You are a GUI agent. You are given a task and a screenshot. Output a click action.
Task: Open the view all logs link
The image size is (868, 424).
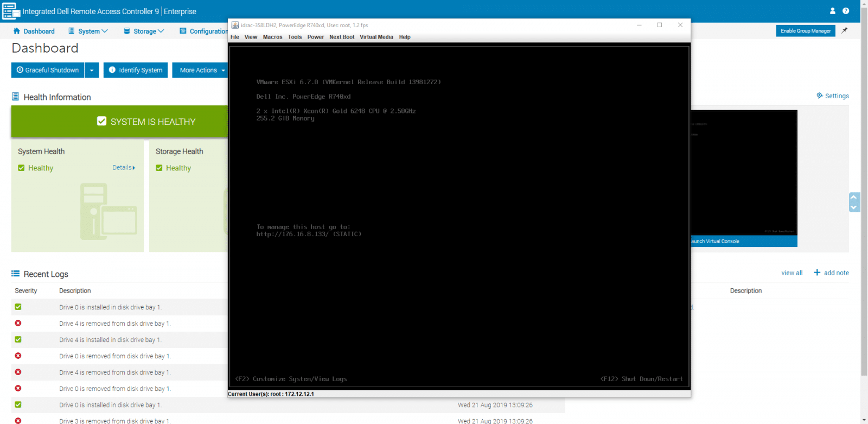point(792,273)
